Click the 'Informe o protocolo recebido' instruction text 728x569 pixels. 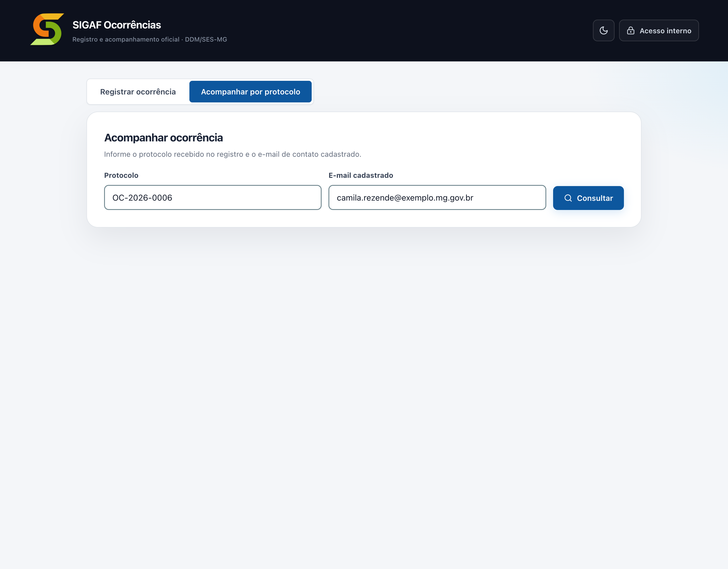pos(233,154)
